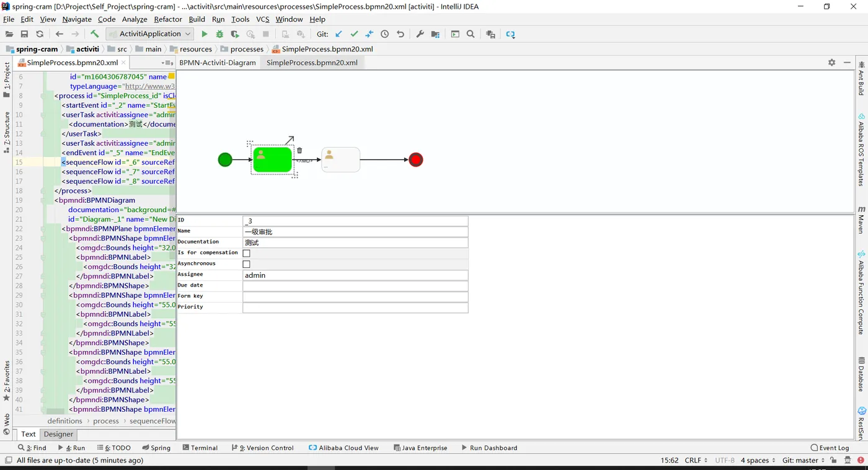The image size is (868, 470).
Task: Click the Name field '一级审批'
Action: 355,232
